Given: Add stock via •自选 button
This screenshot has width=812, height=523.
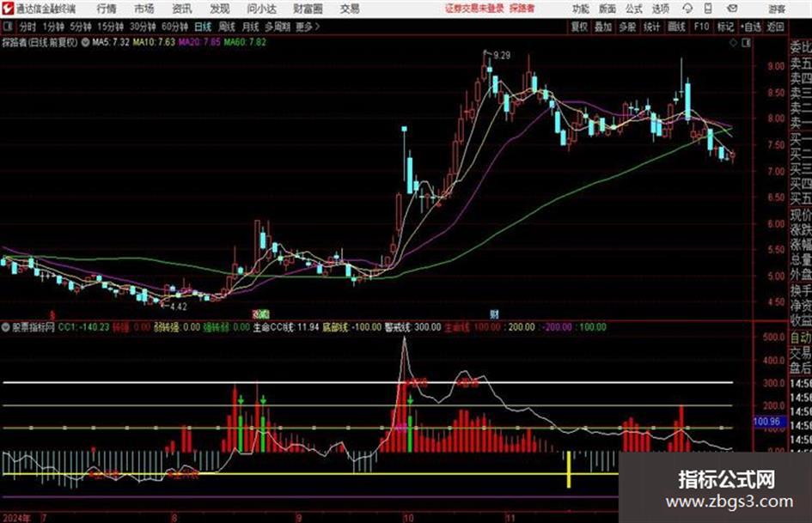Looking at the screenshot, I should (x=750, y=27).
